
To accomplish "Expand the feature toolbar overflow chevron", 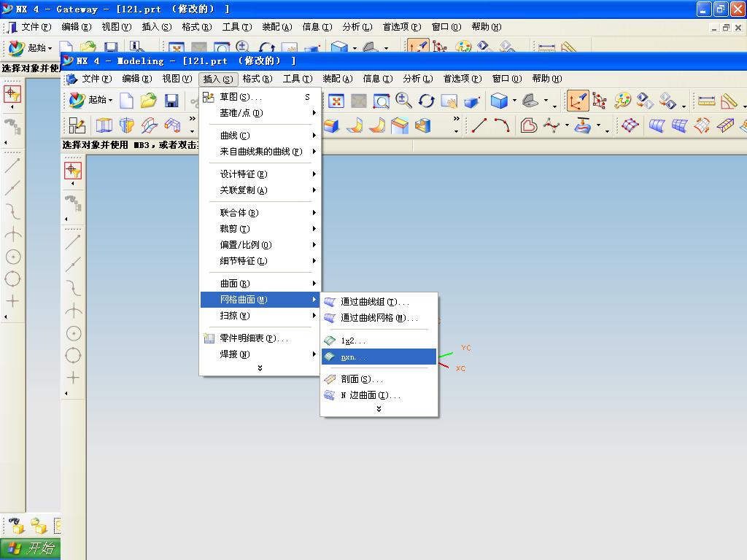I will click(x=193, y=119).
